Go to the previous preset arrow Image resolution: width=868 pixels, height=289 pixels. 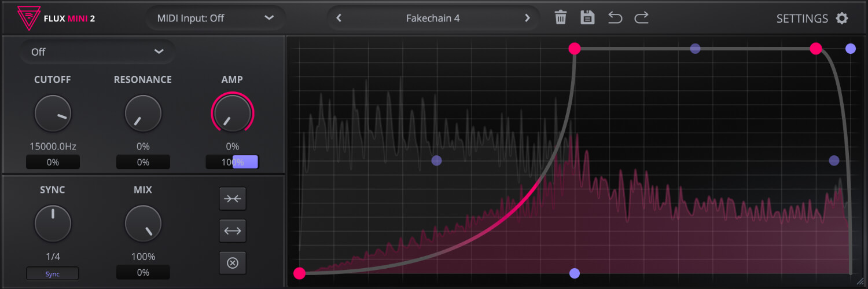coord(339,18)
